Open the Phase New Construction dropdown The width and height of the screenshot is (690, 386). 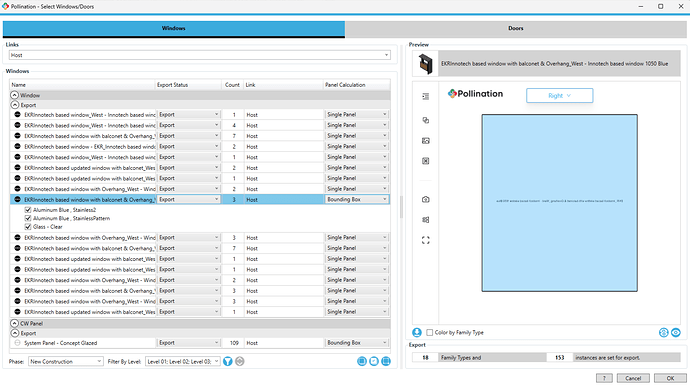66,361
